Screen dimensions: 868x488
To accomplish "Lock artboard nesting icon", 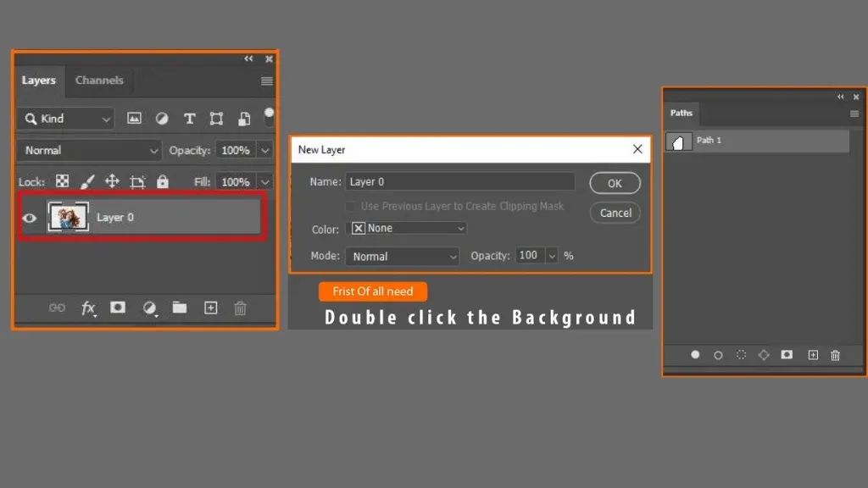I will pyautogui.click(x=137, y=181).
